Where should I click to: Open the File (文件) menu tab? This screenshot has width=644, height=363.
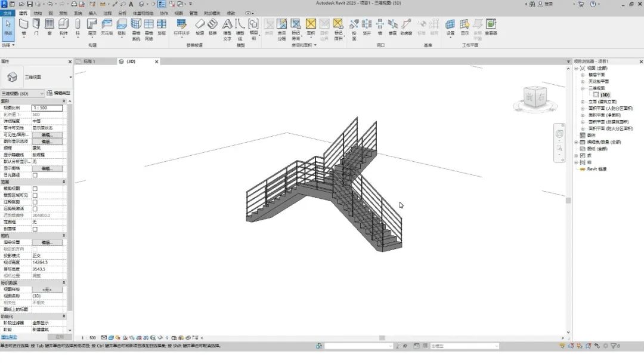pyautogui.click(x=7, y=13)
